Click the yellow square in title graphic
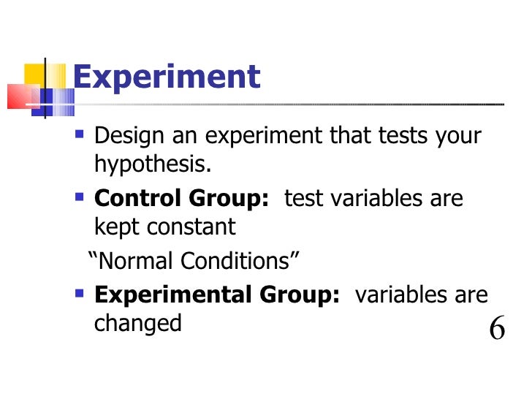 [34, 76]
